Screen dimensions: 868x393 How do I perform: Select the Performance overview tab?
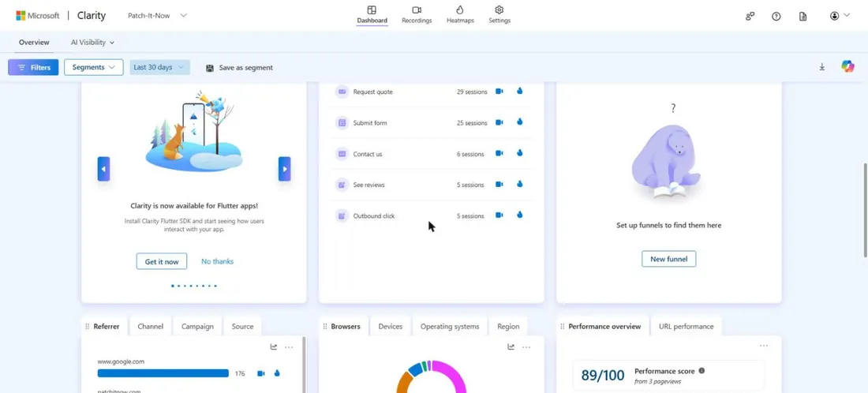pyautogui.click(x=602, y=326)
